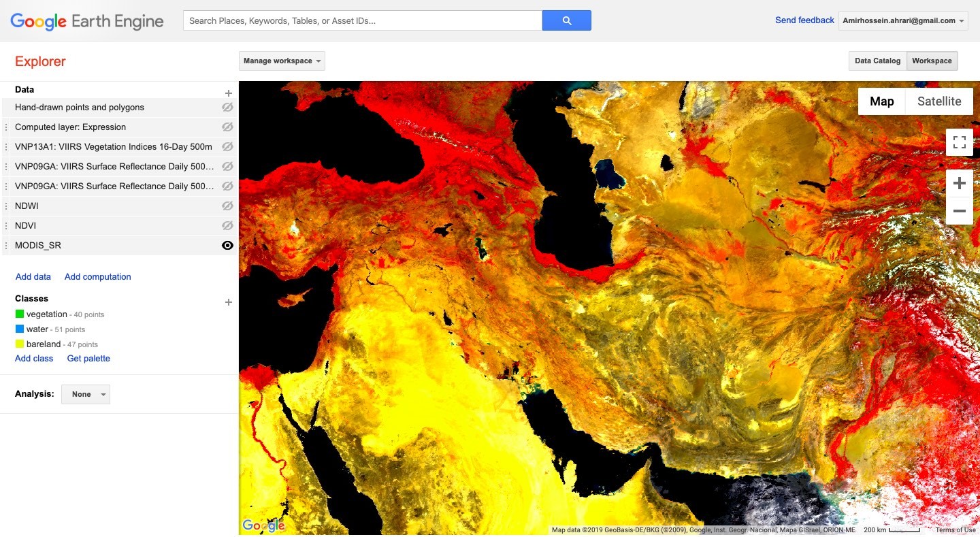The height and width of the screenshot is (537, 980).
Task: Add a new class via the Classes plus icon
Action: tap(229, 302)
